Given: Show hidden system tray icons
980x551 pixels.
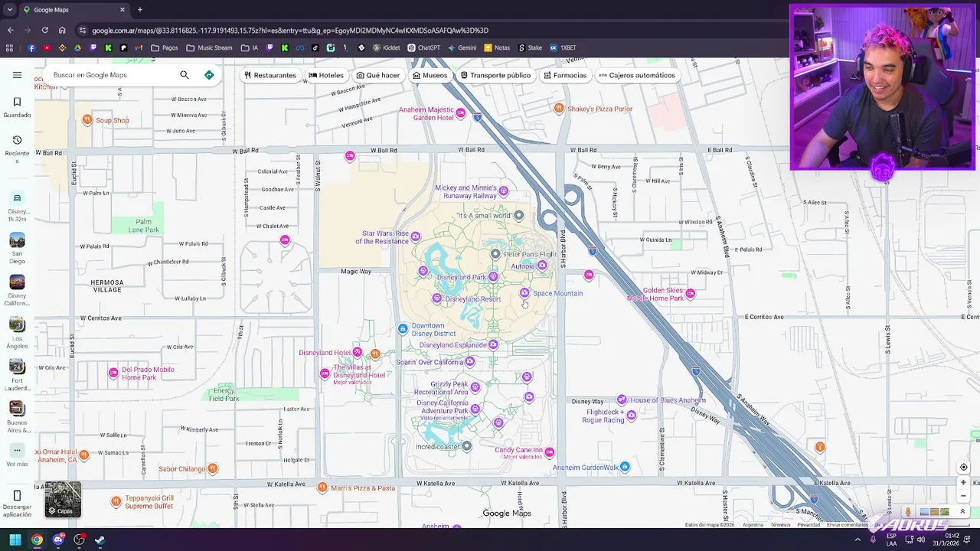Looking at the screenshot, I should point(857,540).
